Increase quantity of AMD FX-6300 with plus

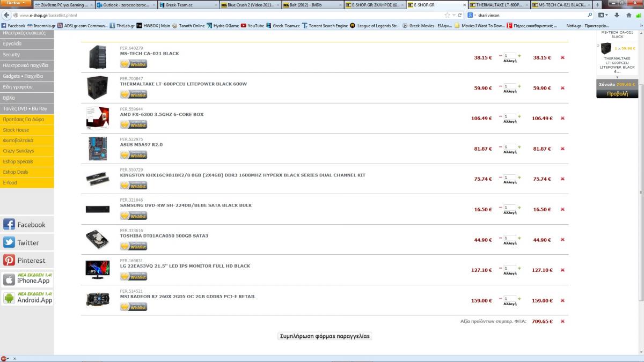click(x=519, y=116)
